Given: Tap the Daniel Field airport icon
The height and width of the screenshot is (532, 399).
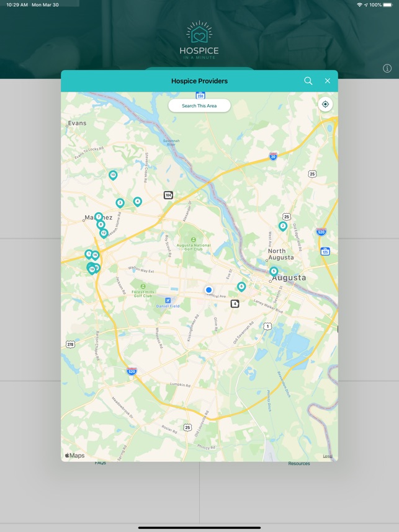Looking at the screenshot, I should (168, 301).
